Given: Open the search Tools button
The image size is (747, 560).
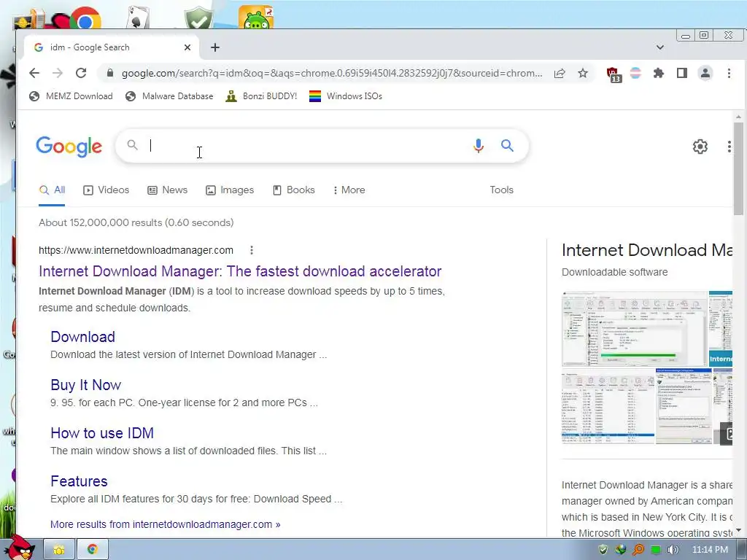Looking at the screenshot, I should [502, 190].
